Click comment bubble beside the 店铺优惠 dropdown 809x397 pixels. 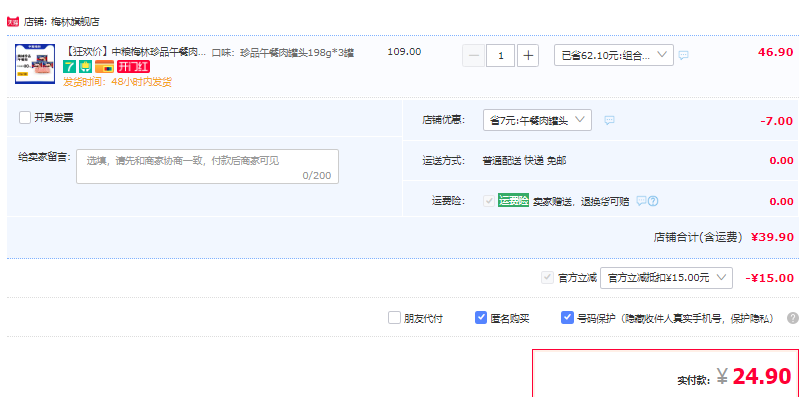pyautogui.click(x=609, y=120)
